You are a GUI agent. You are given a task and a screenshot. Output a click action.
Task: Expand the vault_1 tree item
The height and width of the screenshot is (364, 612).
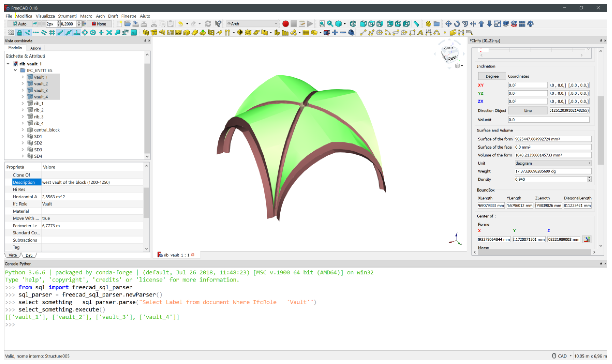[x=23, y=77]
